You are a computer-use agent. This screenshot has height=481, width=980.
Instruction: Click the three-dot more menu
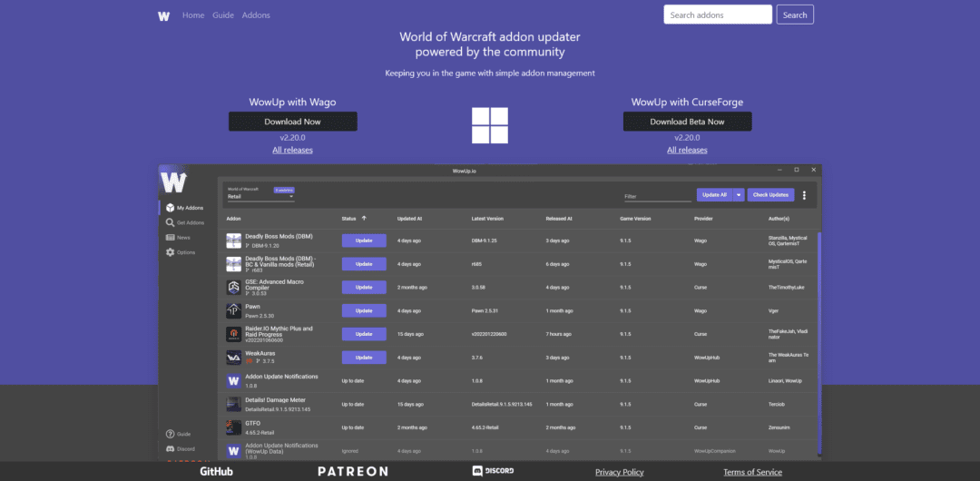(804, 195)
